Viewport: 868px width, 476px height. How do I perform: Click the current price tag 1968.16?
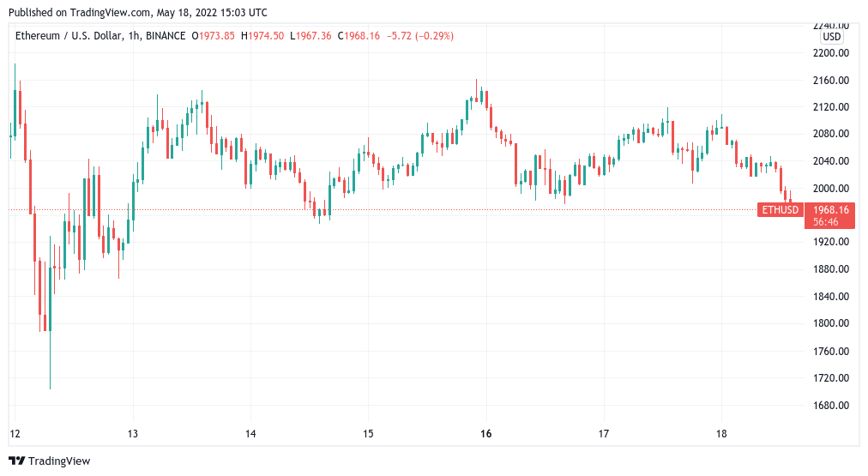click(x=829, y=209)
